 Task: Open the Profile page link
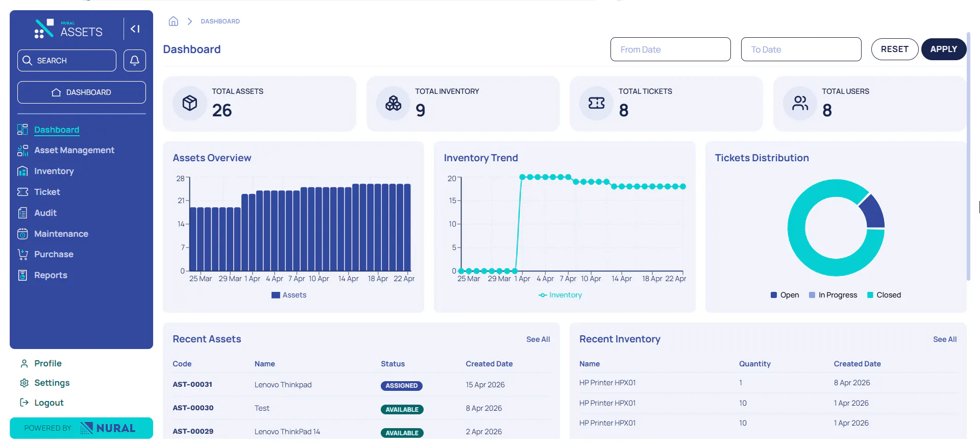coord(48,363)
